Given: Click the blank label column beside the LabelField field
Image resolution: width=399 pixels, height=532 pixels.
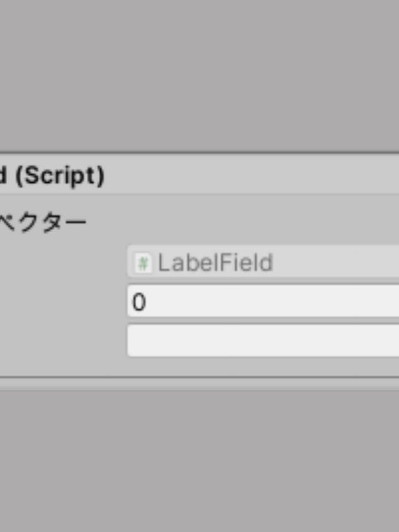Looking at the screenshot, I should pyautogui.click(x=64, y=261).
